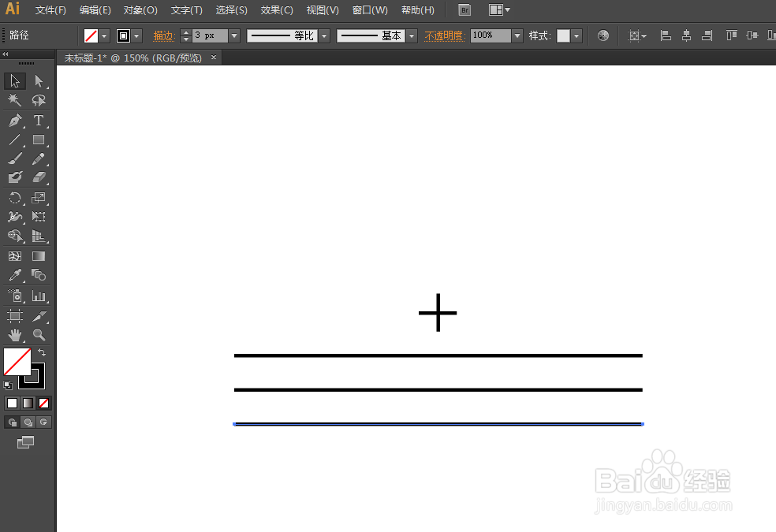Screen dimensions: 776x532
Task: Set fill to none
Action: point(43,403)
